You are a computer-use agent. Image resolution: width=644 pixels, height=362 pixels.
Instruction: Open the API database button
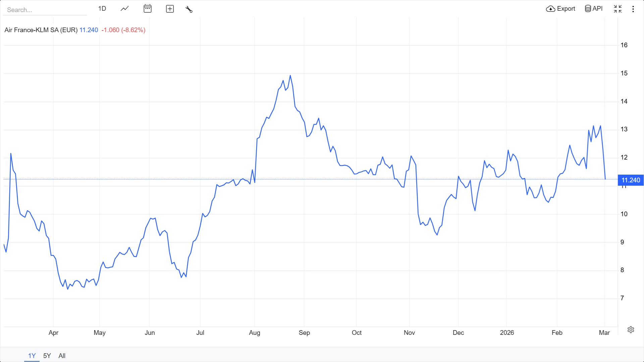click(x=594, y=9)
